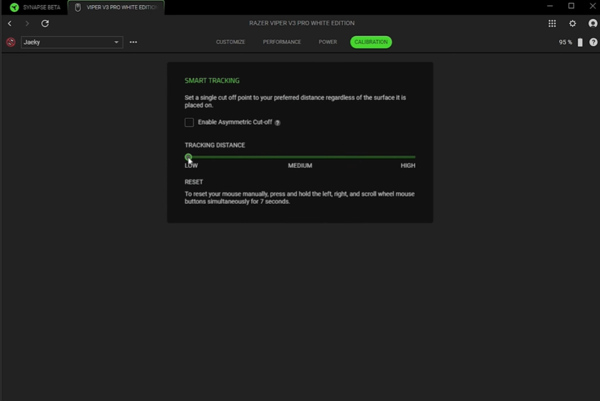600x401 pixels.
Task: Set tracking distance slider to High
Action: tap(414, 157)
